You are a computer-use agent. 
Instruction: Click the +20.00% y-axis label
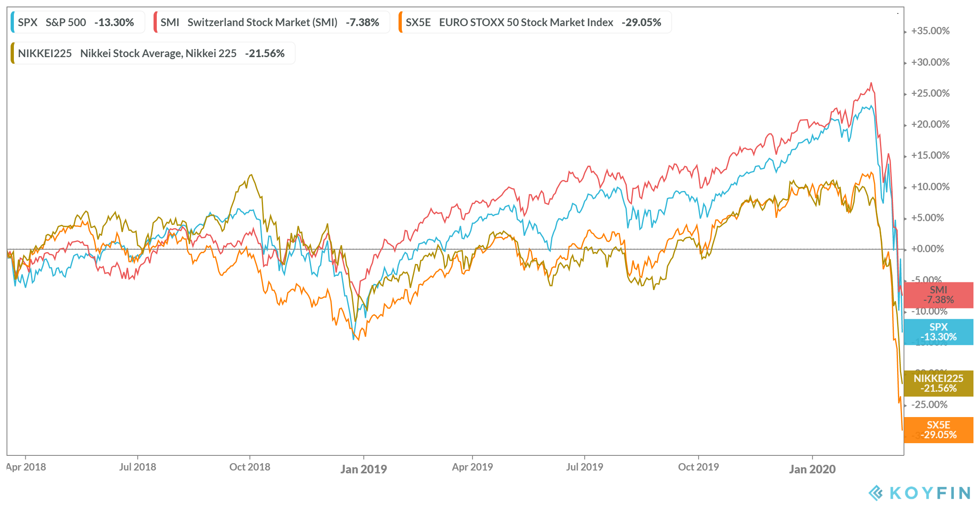(931, 124)
